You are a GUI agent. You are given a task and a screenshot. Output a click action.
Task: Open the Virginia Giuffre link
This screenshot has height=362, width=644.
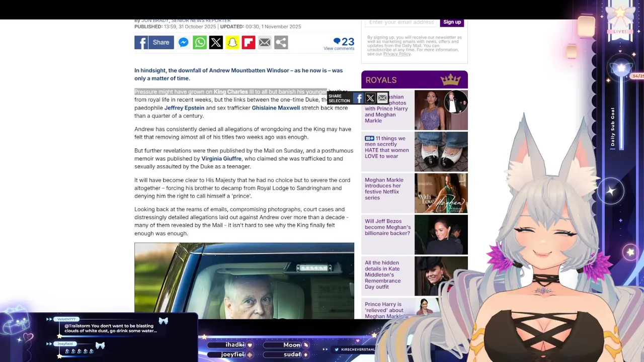point(221,159)
